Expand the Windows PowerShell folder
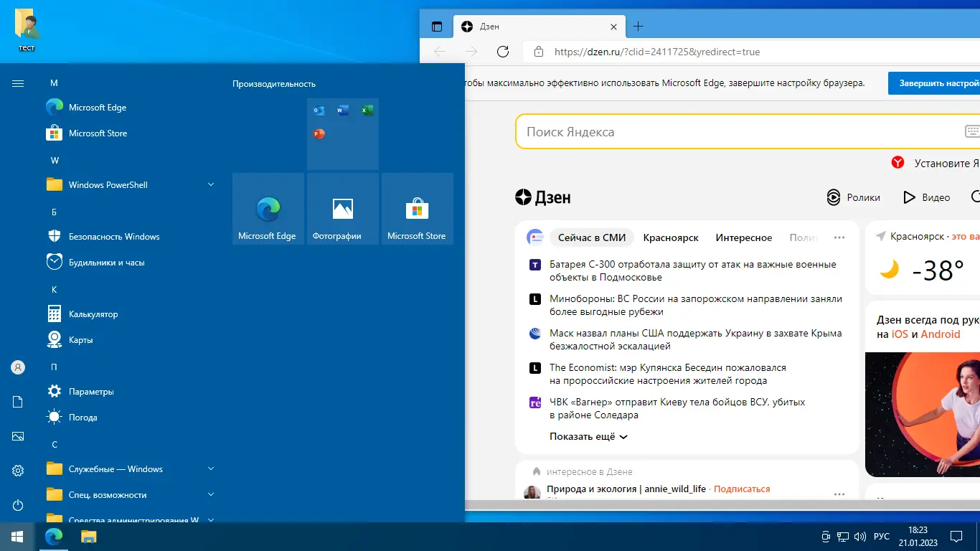 131,185
